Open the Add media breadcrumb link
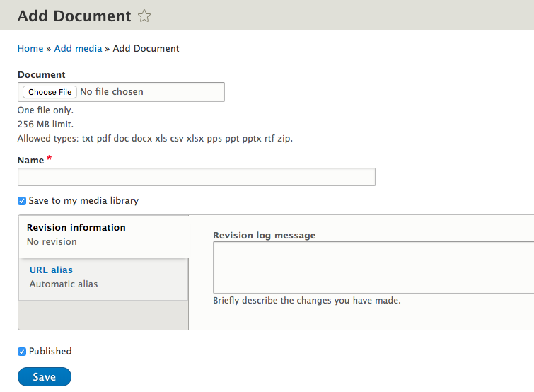The width and height of the screenshot is (534, 392). (x=78, y=49)
